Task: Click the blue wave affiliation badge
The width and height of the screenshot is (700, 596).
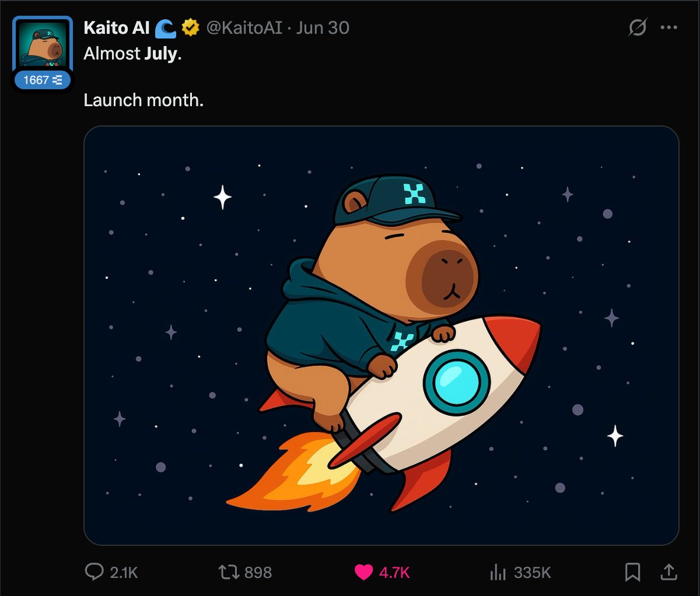Action: [x=166, y=28]
